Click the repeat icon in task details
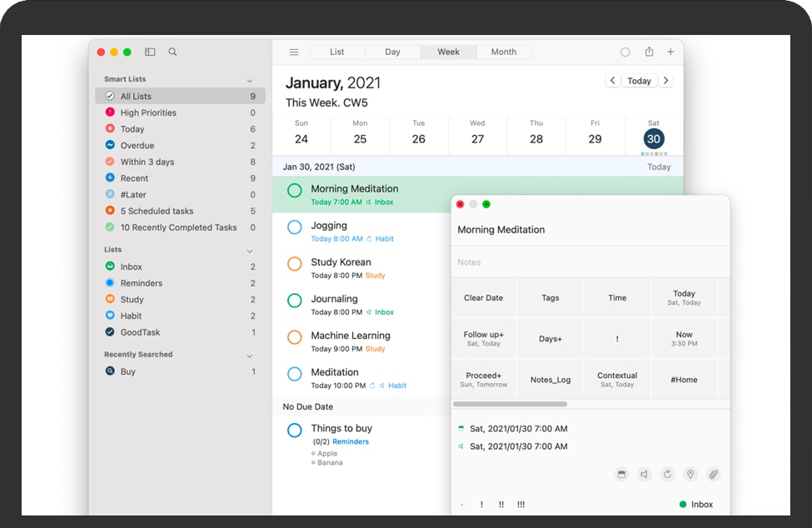The height and width of the screenshot is (528, 812). click(x=667, y=475)
